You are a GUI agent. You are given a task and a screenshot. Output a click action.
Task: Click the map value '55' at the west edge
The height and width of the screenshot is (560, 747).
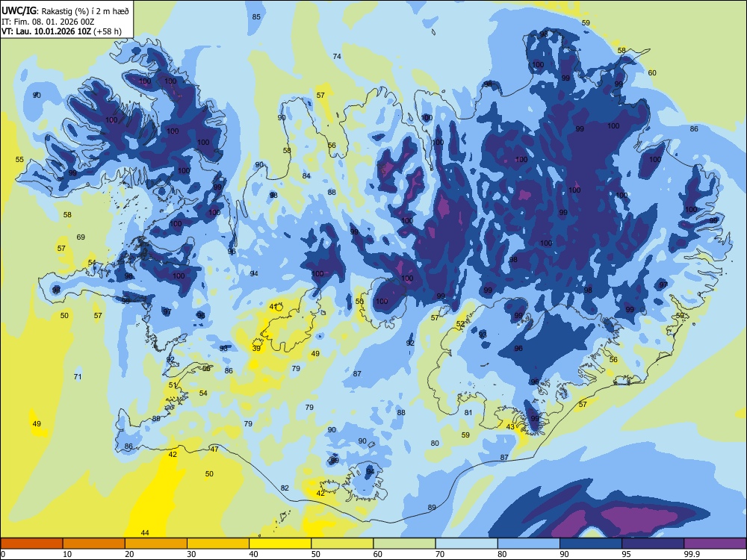coord(19,159)
